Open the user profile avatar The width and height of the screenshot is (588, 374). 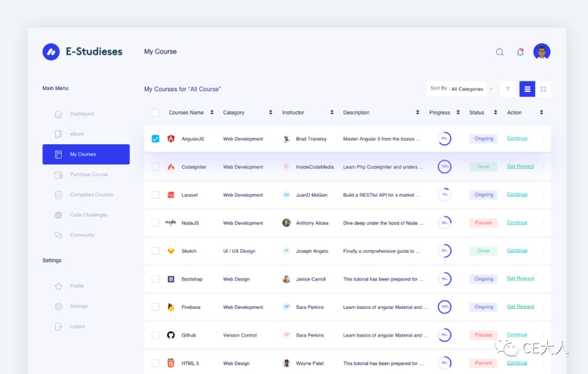click(x=542, y=52)
